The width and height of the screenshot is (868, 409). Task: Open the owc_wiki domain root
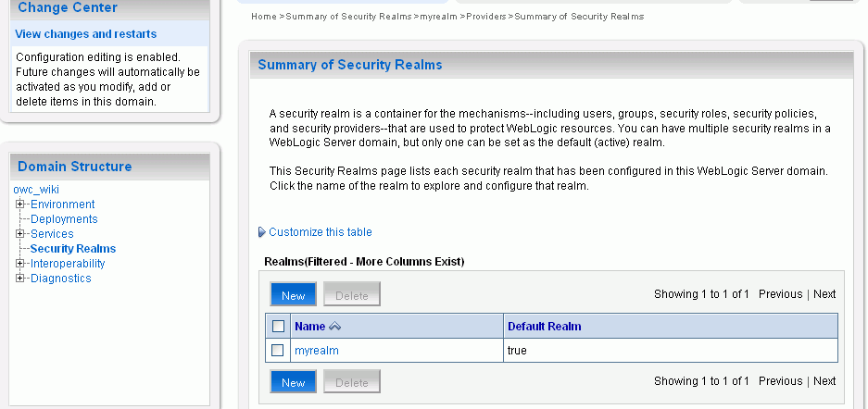point(36,190)
